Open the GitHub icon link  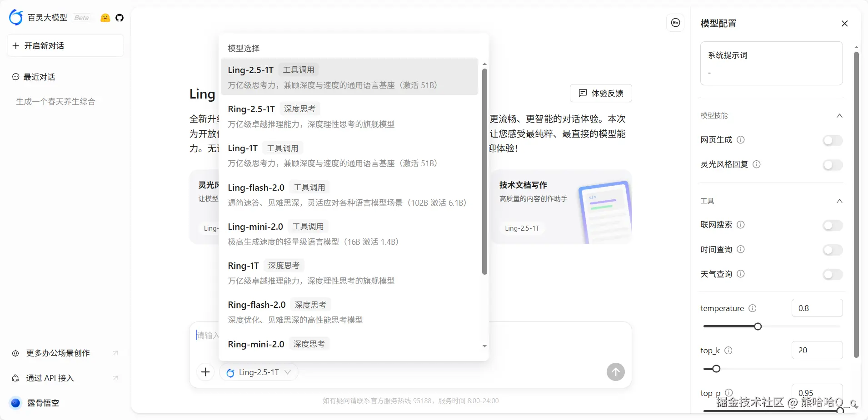pyautogui.click(x=120, y=18)
